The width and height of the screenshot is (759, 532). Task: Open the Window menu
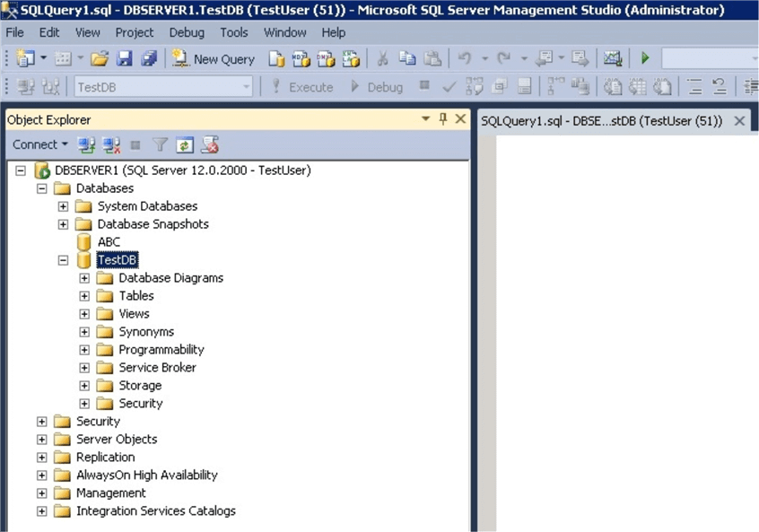pos(284,32)
